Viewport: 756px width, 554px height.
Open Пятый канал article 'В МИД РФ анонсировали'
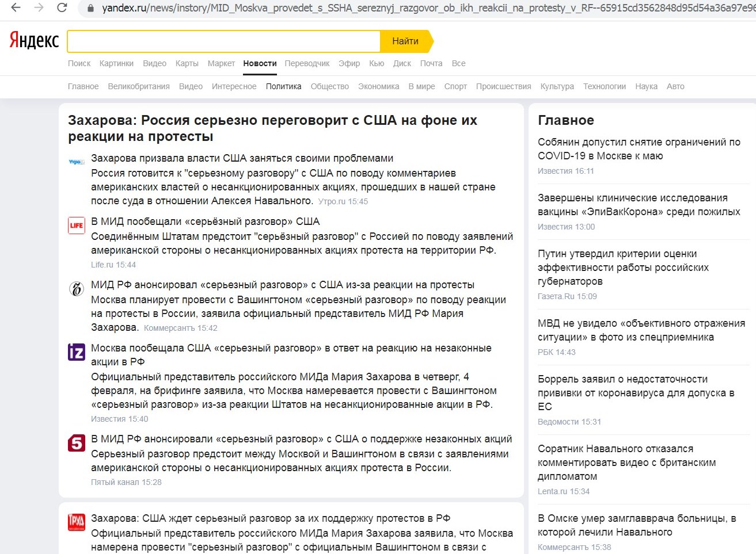302,439
